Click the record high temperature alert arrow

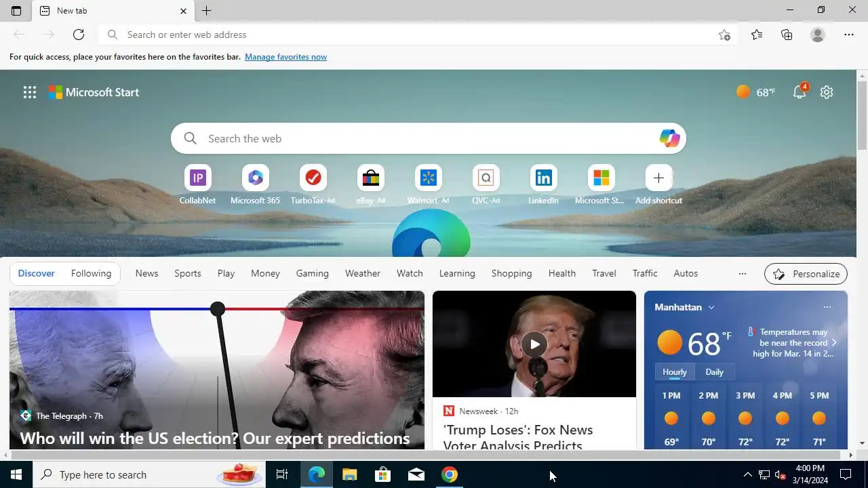coord(834,342)
